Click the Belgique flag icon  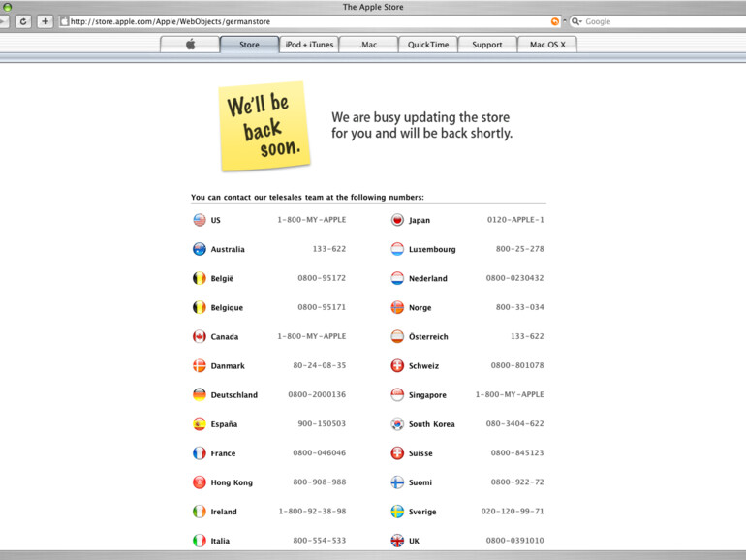click(x=200, y=307)
